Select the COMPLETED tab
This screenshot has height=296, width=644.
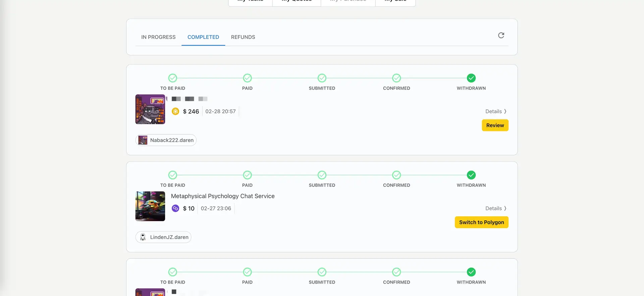[203, 37]
